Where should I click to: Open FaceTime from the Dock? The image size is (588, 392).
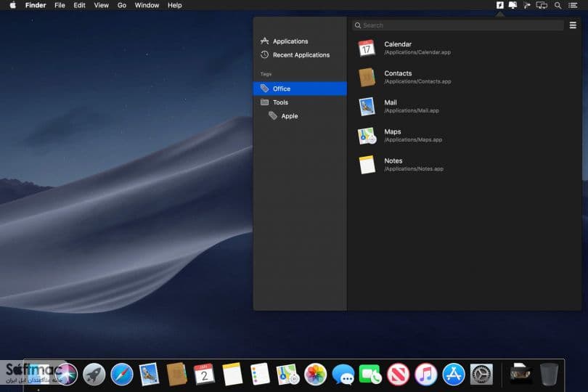pos(370,374)
